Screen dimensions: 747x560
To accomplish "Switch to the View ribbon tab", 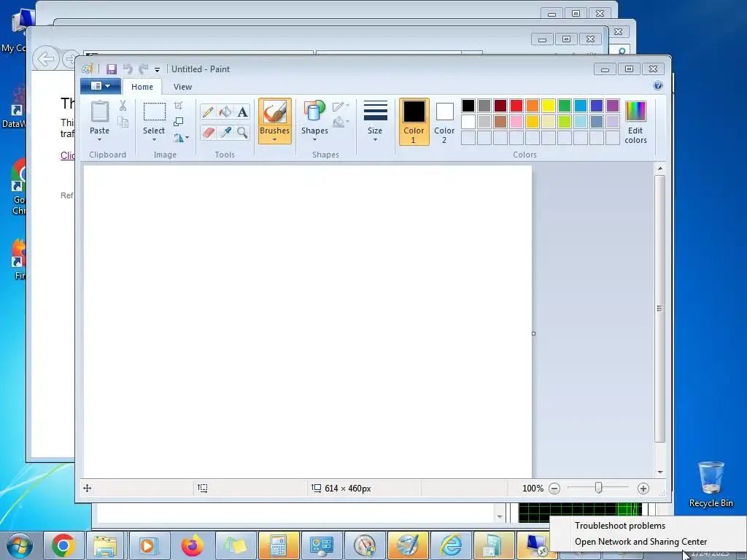I will [182, 87].
